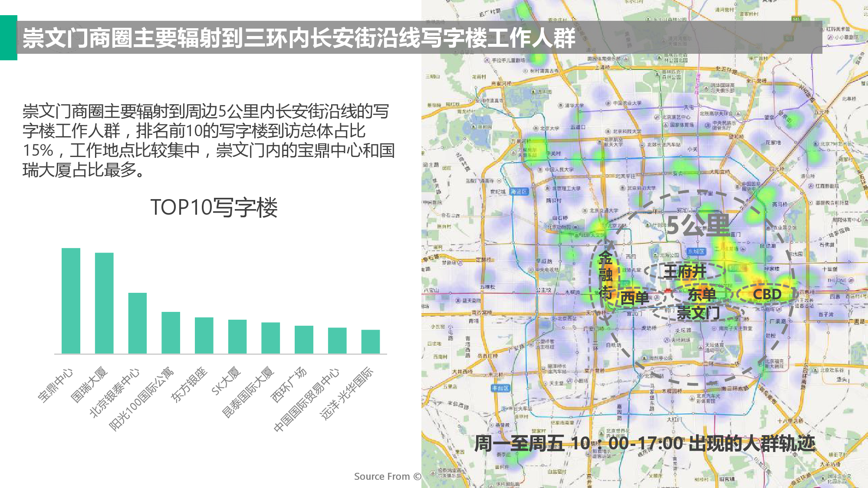Select the TOP10写字楼 chart title

pos(214,207)
